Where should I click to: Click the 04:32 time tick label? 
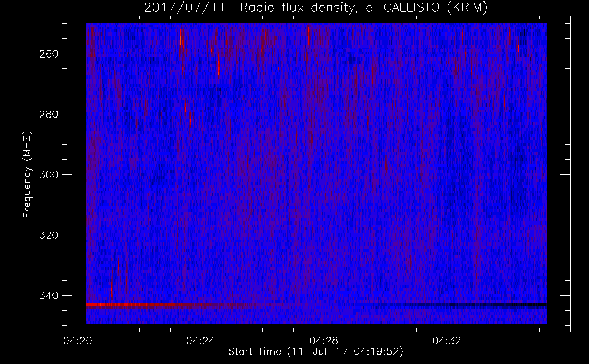[x=447, y=341]
